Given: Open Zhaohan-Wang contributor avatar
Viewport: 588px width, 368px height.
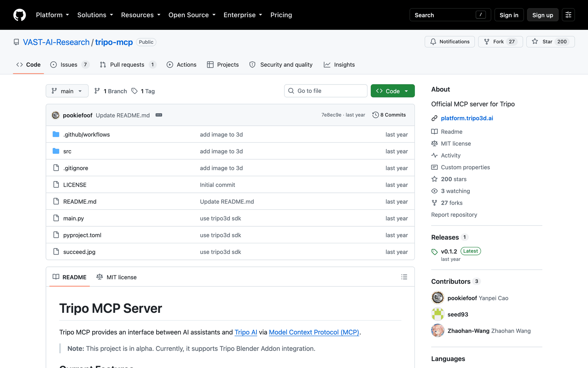Looking at the screenshot, I should [x=438, y=330].
